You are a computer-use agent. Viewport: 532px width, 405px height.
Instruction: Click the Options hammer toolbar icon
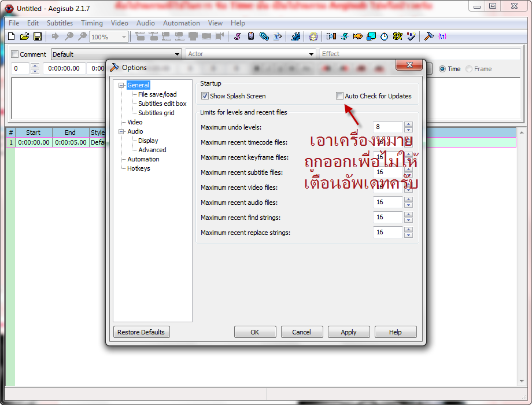[x=429, y=36]
